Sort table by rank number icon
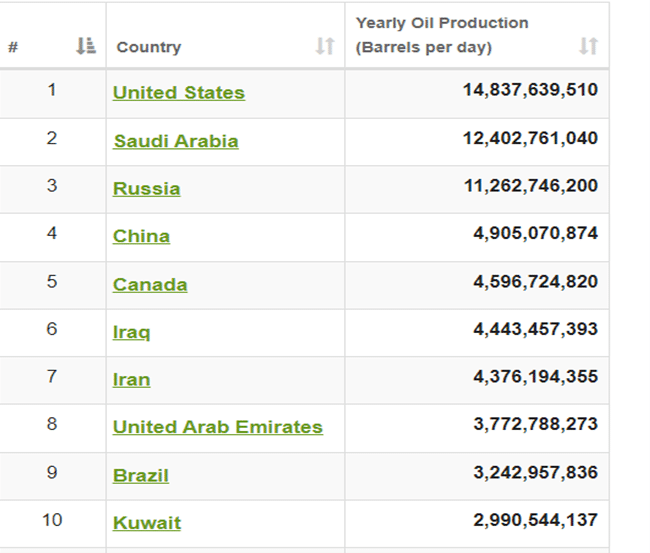The width and height of the screenshot is (650, 553). [86, 46]
